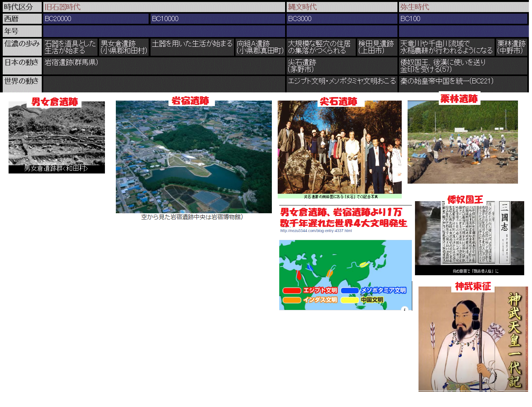Select the 弥生時代 era heading

[x=414, y=7]
